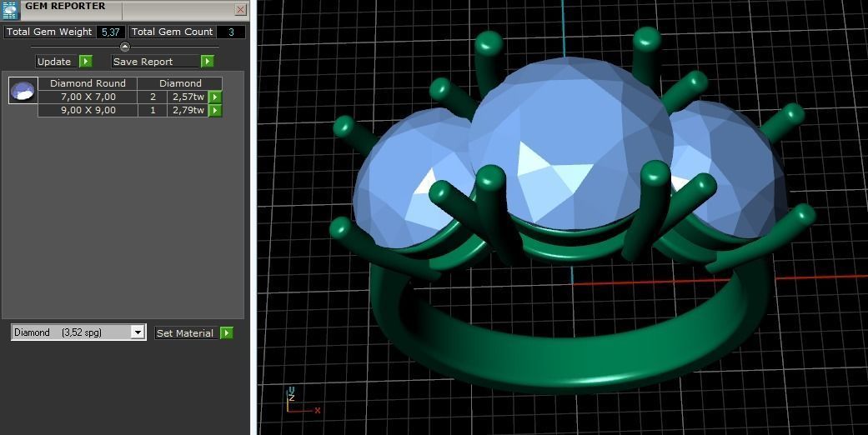
Task: Select the 7,00 X 7,00 size cell
Action: (88, 97)
